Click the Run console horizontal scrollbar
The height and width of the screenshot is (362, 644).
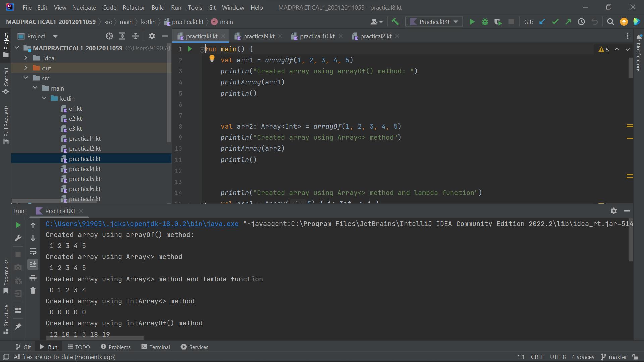coord(95,338)
